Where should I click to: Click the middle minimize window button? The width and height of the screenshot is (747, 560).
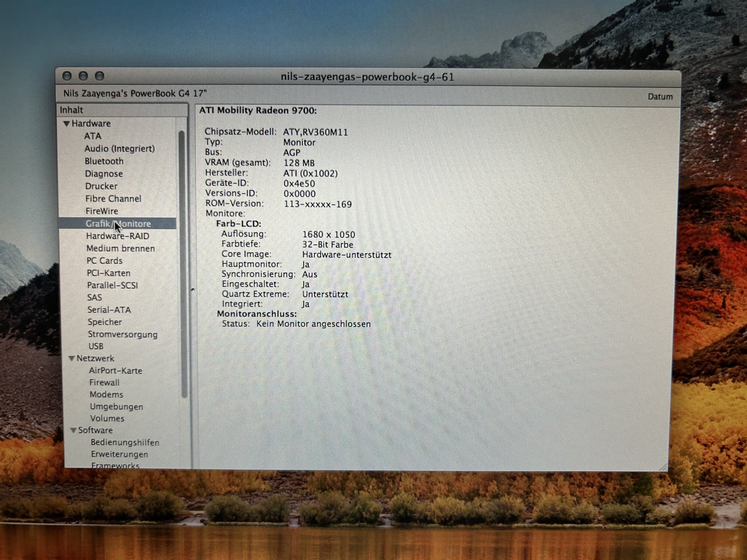[83, 76]
